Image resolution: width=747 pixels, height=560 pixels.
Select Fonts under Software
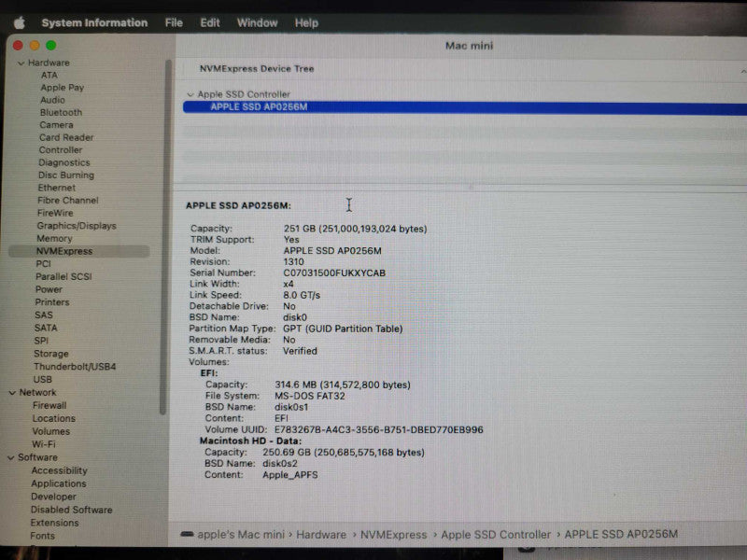[42, 536]
